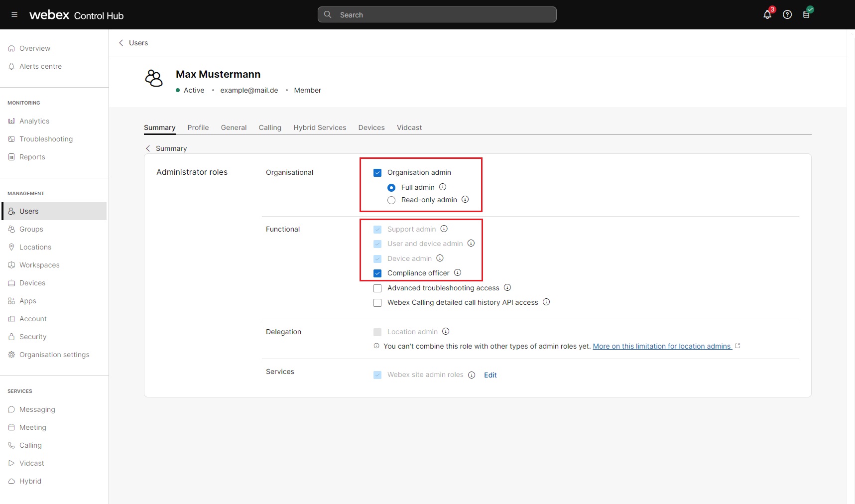Open the Reports section
This screenshot has width=855, height=504.
point(33,157)
